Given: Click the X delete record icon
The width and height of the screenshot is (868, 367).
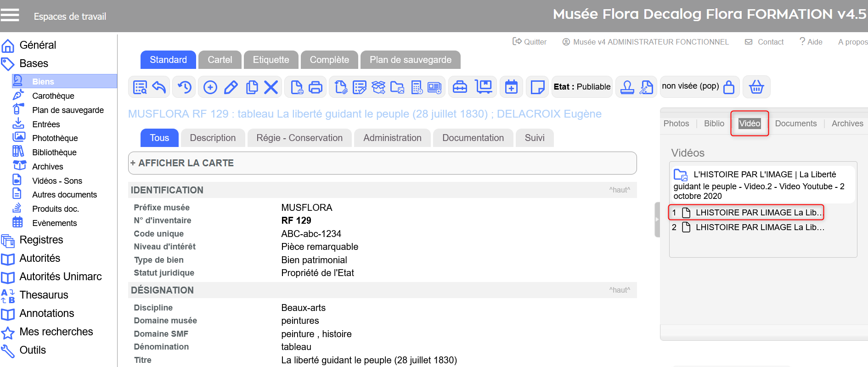Looking at the screenshot, I should [271, 87].
